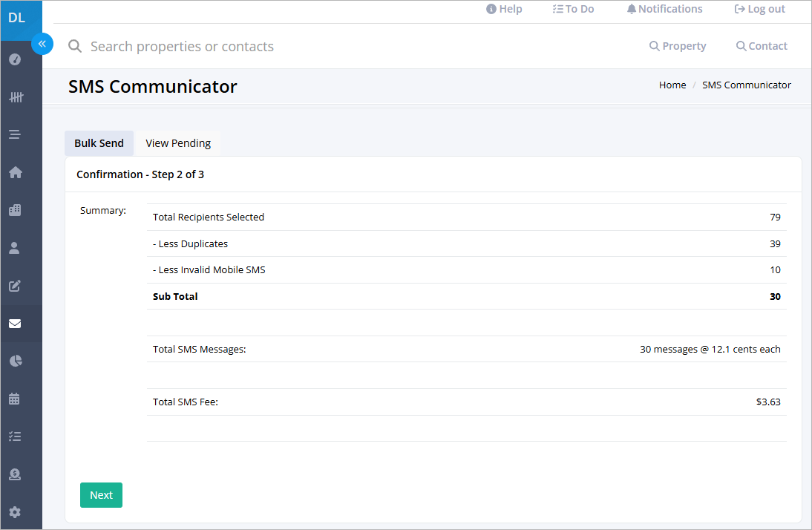The width and height of the screenshot is (812, 530).
Task: Open the building icon in sidebar
Action: point(15,210)
